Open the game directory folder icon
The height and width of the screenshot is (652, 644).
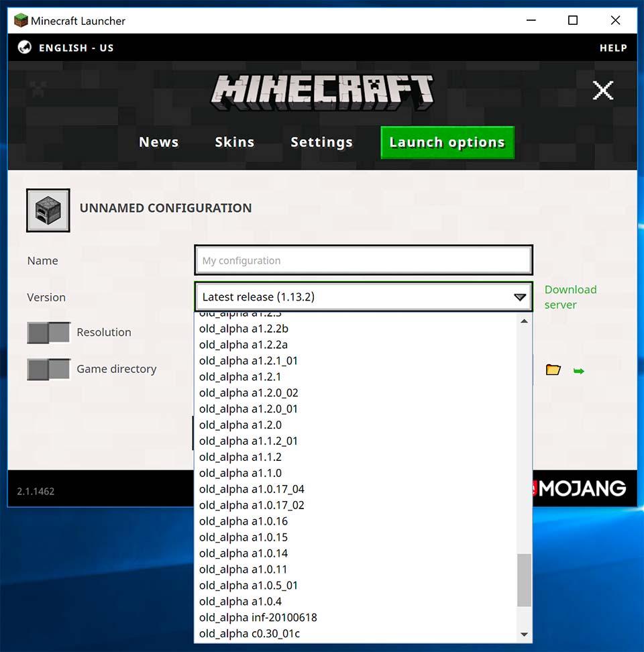coord(553,369)
